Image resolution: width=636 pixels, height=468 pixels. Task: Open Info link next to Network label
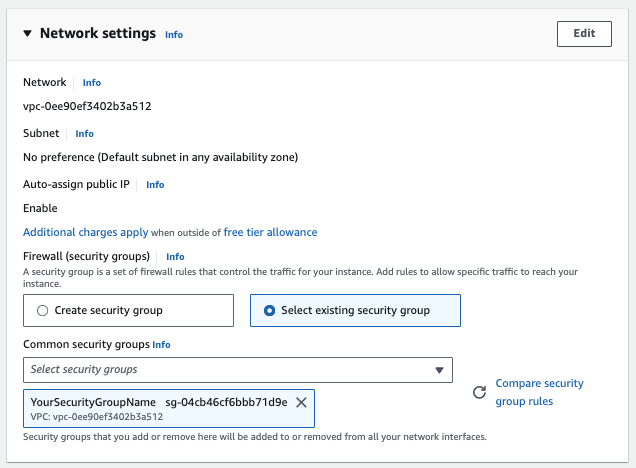click(92, 83)
